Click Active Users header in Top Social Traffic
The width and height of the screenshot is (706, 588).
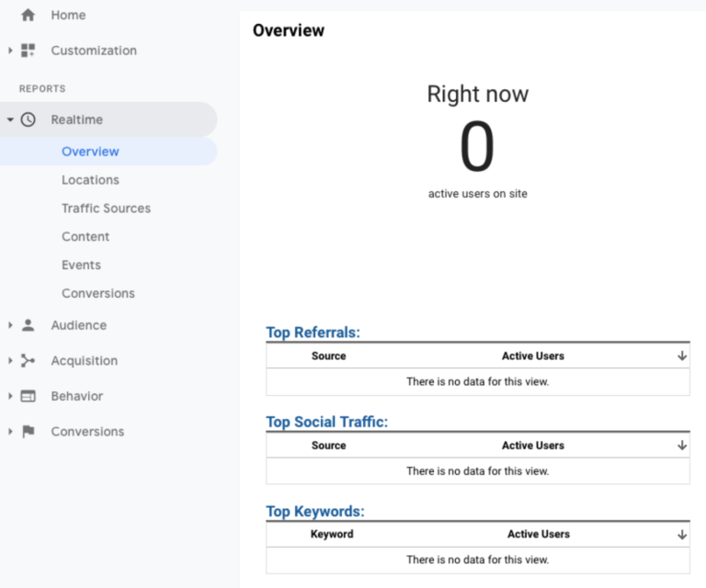coord(533,446)
